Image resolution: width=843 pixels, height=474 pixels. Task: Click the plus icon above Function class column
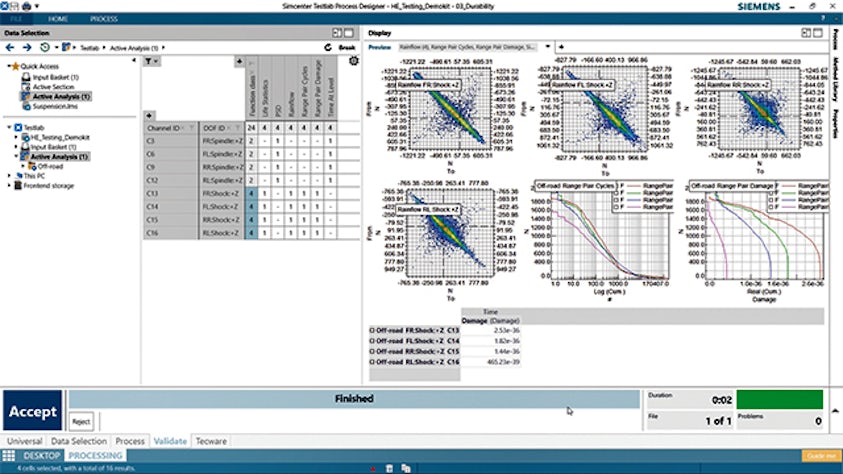coord(239,62)
